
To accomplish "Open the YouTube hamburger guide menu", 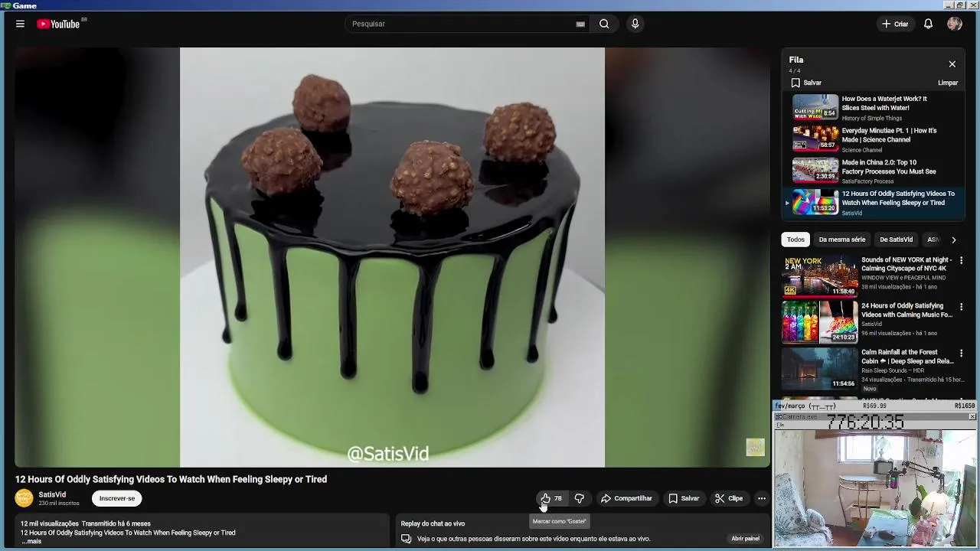I will (x=20, y=24).
